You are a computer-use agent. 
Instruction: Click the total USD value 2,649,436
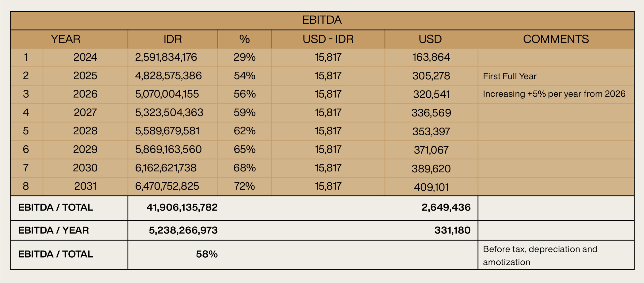tap(446, 208)
